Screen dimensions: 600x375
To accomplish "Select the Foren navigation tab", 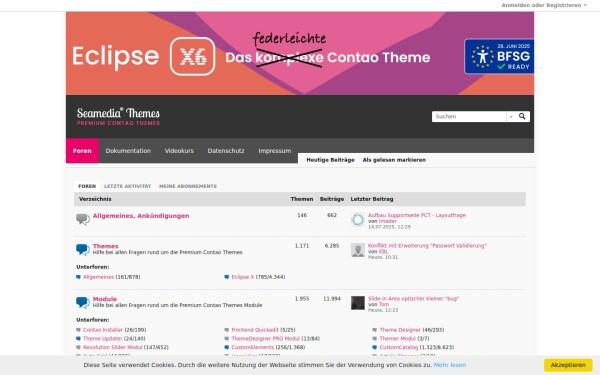I will click(82, 151).
